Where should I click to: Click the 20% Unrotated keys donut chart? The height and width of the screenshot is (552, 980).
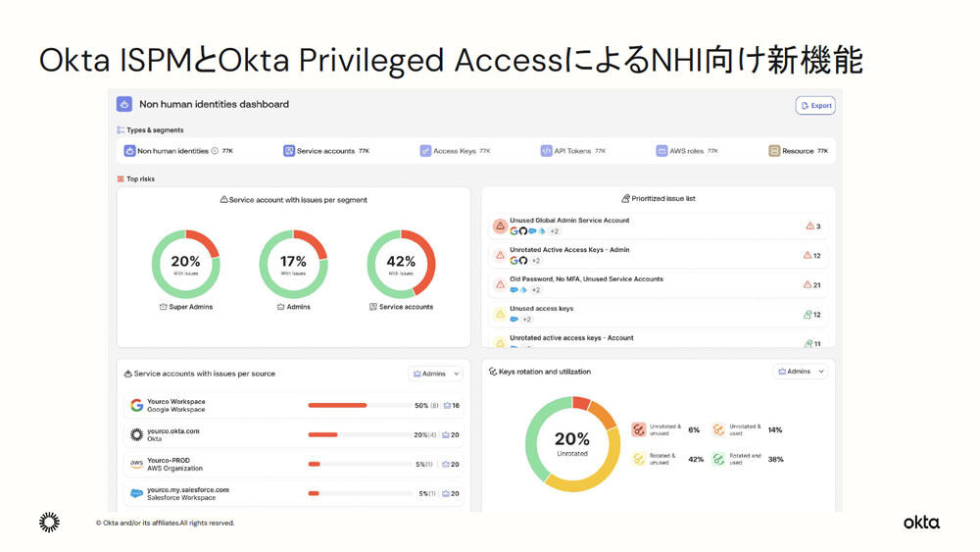[572, 444]
